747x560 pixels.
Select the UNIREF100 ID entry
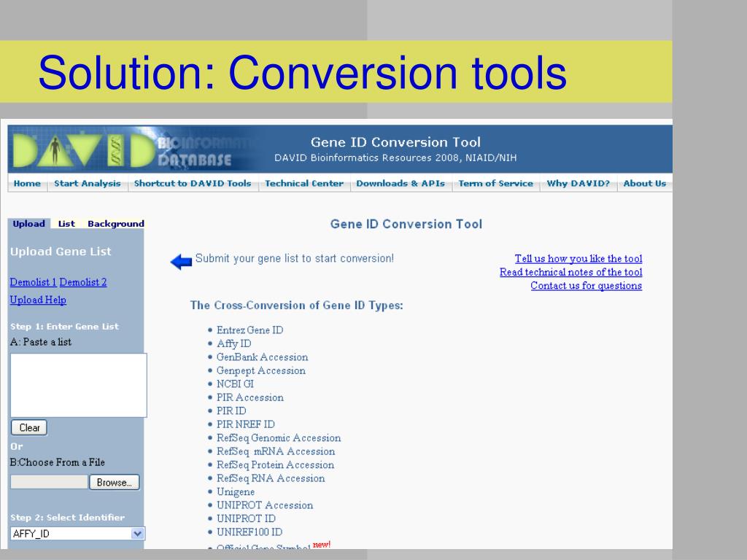coord(249,532)
